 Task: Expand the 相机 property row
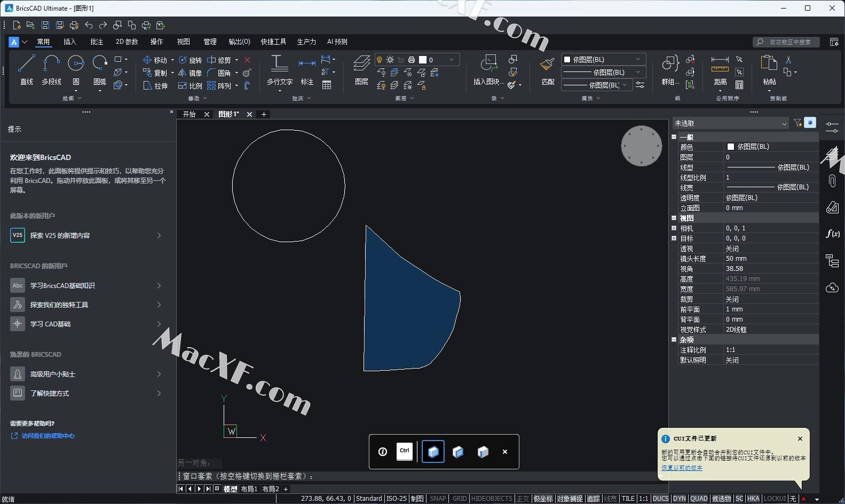click(674, 228)
